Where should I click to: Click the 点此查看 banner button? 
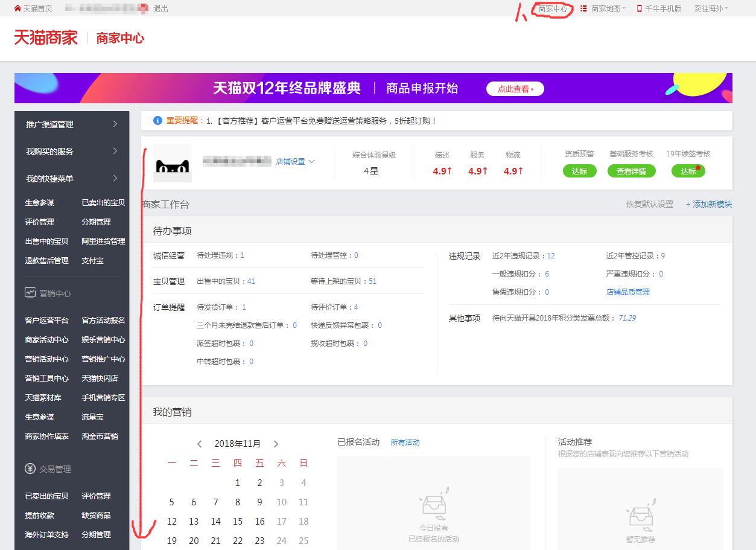pos(514,88)
